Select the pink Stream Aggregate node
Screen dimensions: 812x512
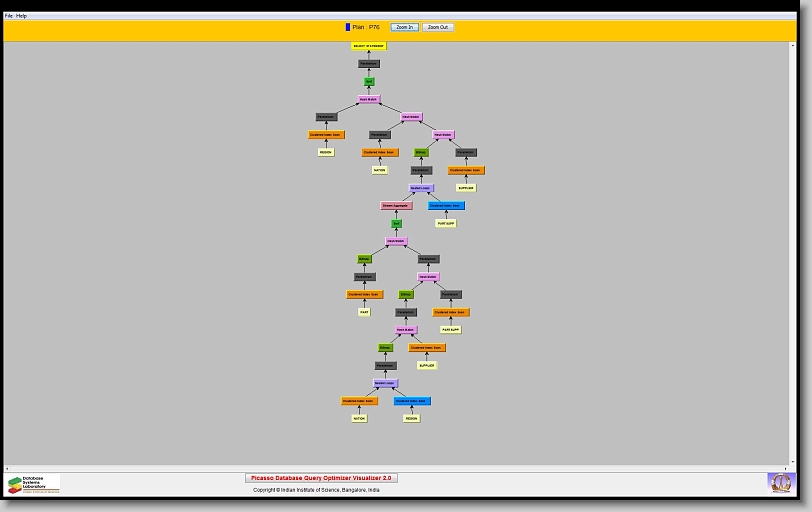coord(396,206)
